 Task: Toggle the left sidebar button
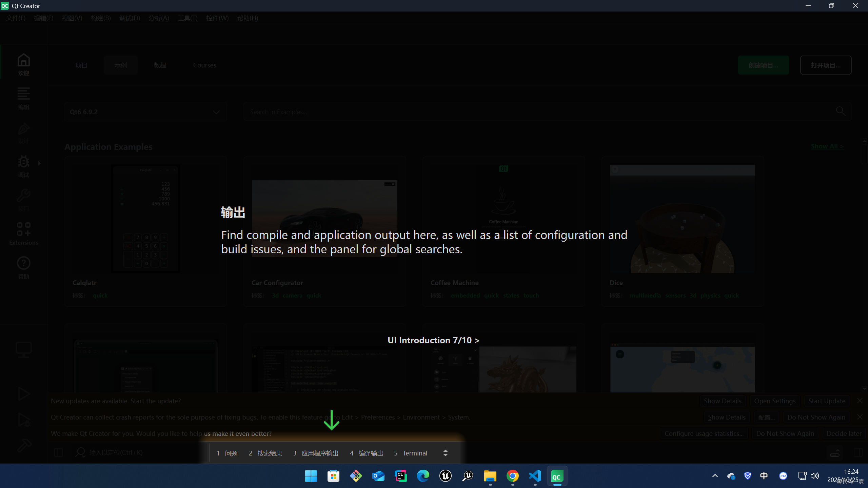tap(59, 452)
